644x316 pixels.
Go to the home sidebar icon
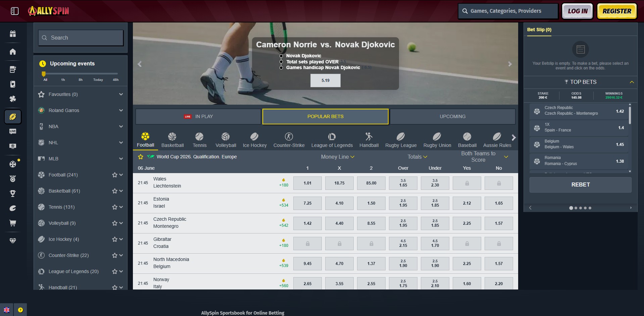click(13, 51)
